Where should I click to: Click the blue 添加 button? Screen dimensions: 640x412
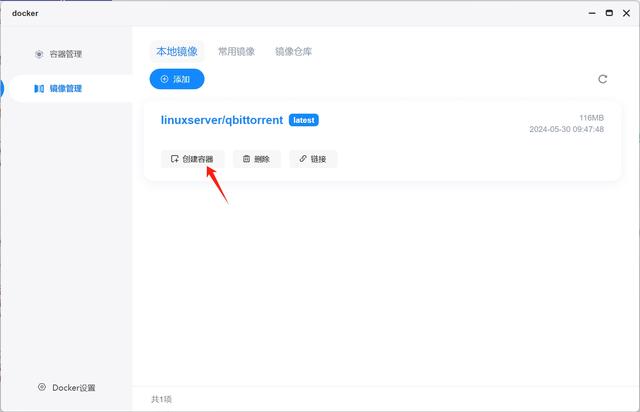177,79
